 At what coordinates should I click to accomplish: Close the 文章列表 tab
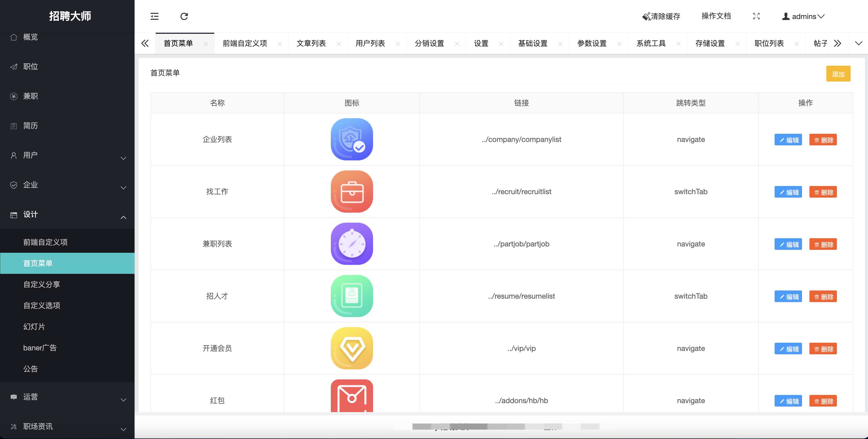pyautogui.click(x=339, y=44)
